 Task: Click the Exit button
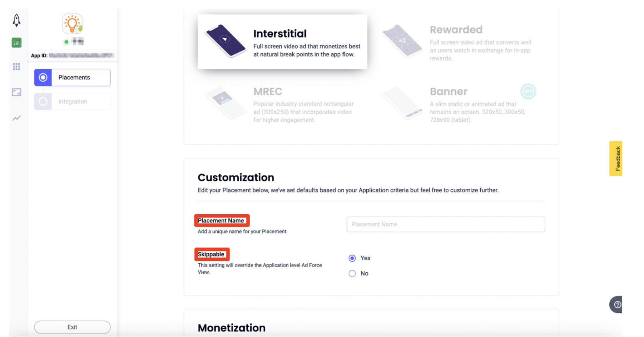click(x=72, y=327)
